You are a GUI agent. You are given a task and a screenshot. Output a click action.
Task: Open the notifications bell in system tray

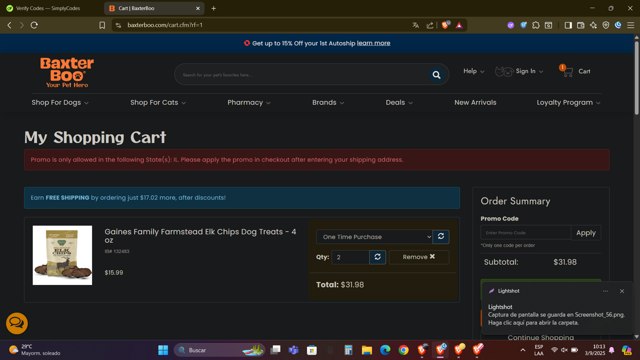click(x=611, y=350)
